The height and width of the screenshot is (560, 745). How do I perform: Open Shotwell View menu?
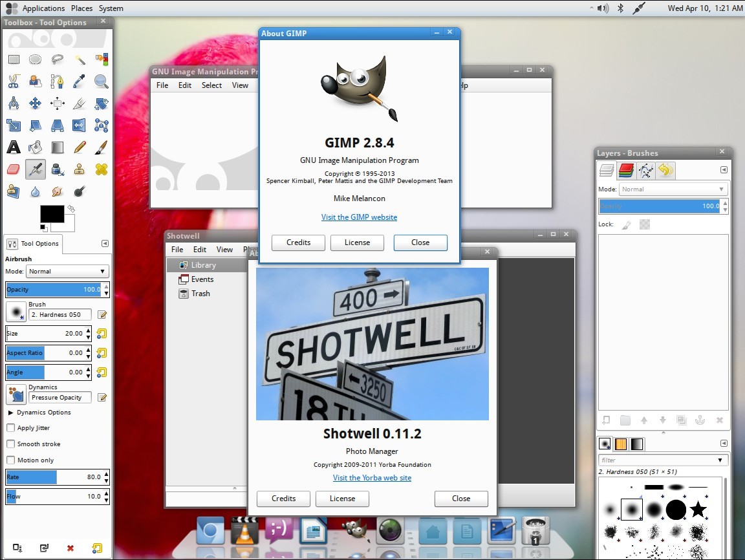pos(225,250)
